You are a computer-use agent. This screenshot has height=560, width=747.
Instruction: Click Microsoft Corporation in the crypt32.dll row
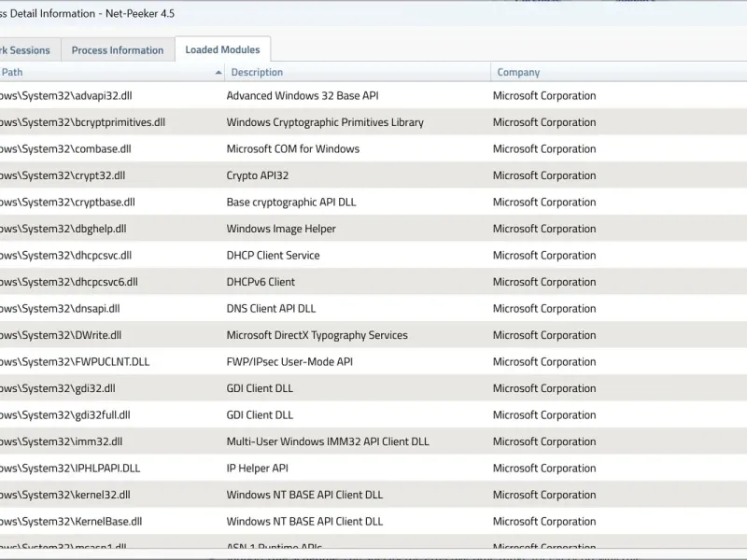click(544, 175)
